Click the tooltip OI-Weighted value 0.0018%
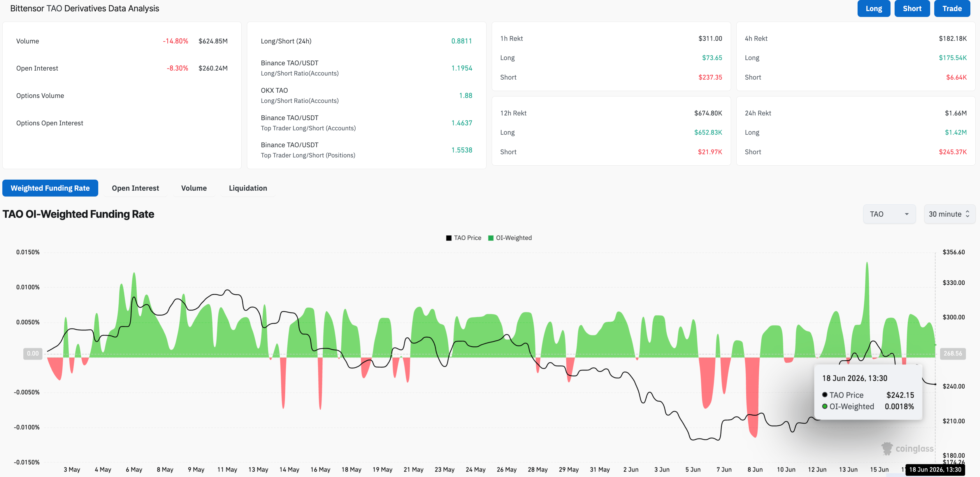The width and height of the screenshot is (980, 477). (899, 406)
